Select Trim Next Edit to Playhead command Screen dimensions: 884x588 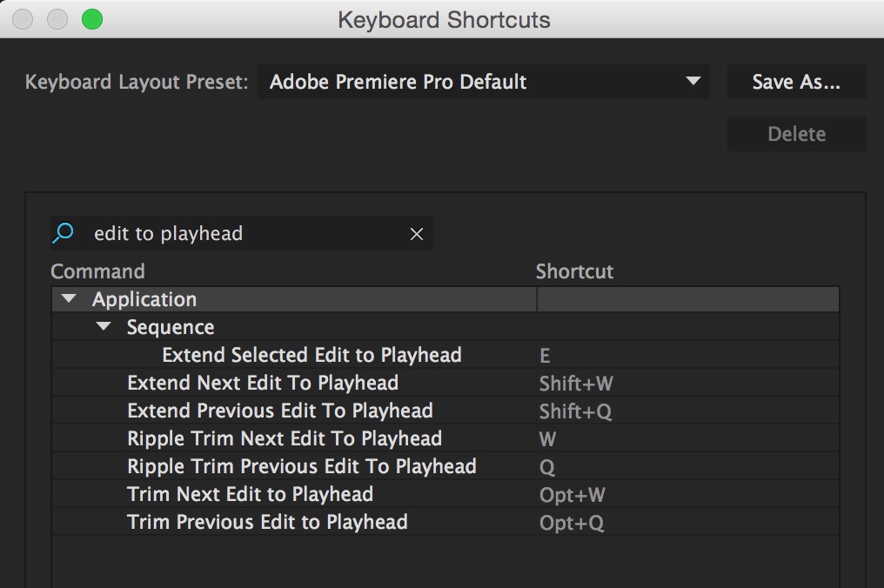click(x=251, y=494)
